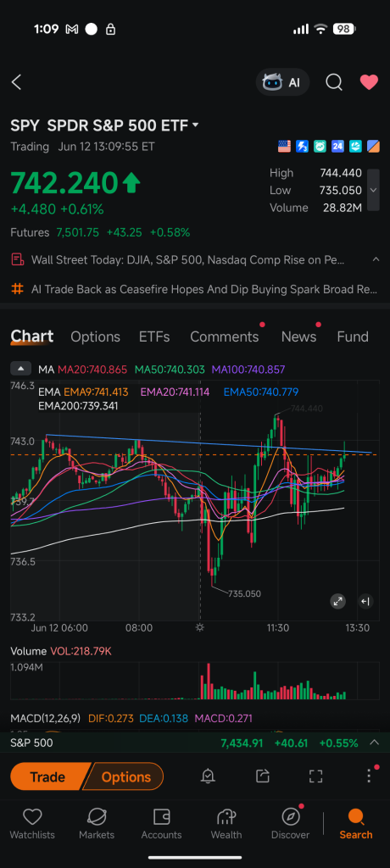Screen dimensions: 390x868
Task: Go to Accounts in bottom navigation
Action: point(161,824)
